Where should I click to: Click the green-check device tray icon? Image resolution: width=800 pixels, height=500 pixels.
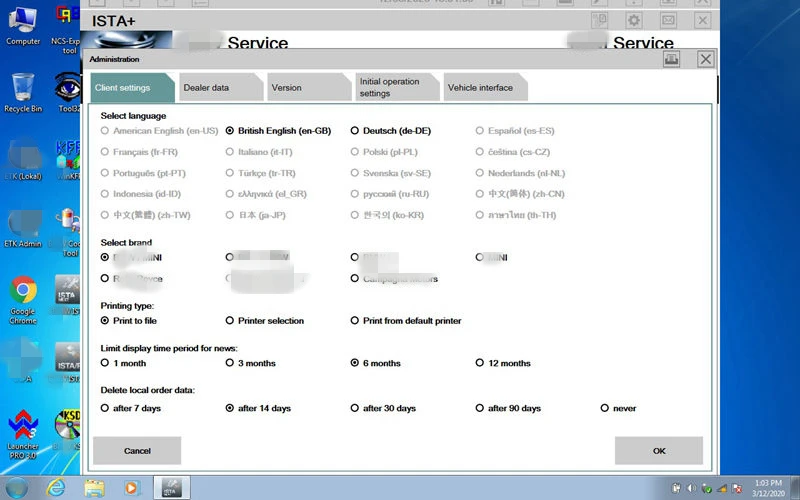pyautogui.click(x=707, y=488)
